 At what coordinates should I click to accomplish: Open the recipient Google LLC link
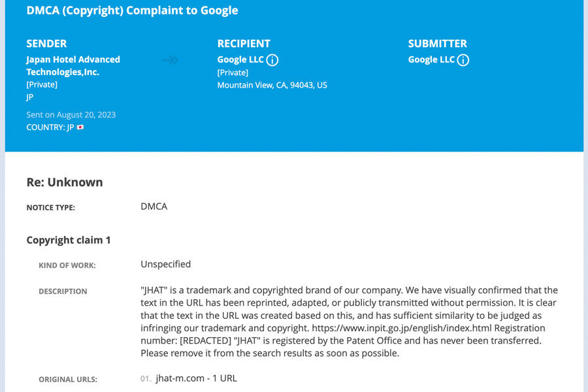coord(240,59)
